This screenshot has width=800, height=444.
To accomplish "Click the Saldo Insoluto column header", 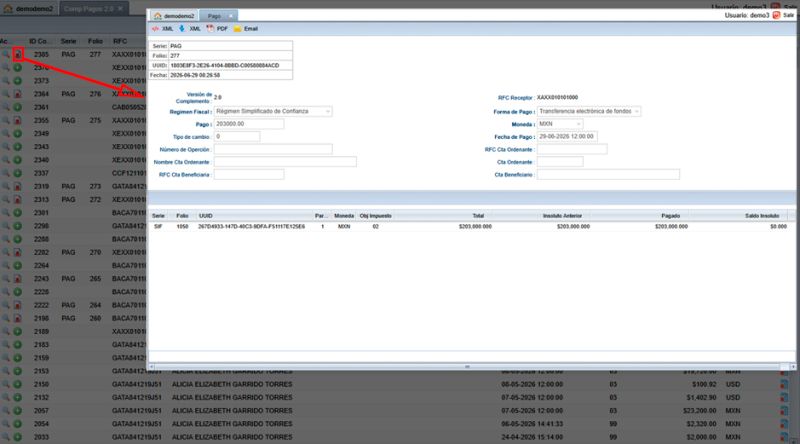I will 762,216.
